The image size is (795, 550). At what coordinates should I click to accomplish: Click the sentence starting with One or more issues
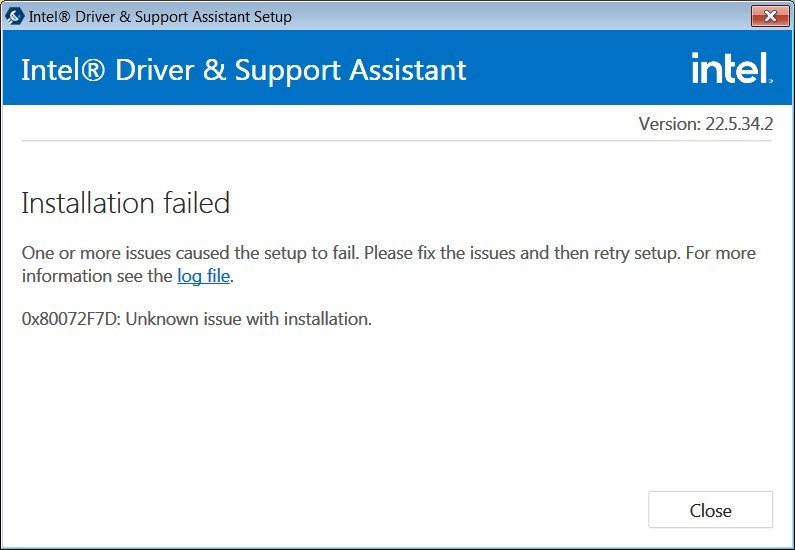(190, 252)
